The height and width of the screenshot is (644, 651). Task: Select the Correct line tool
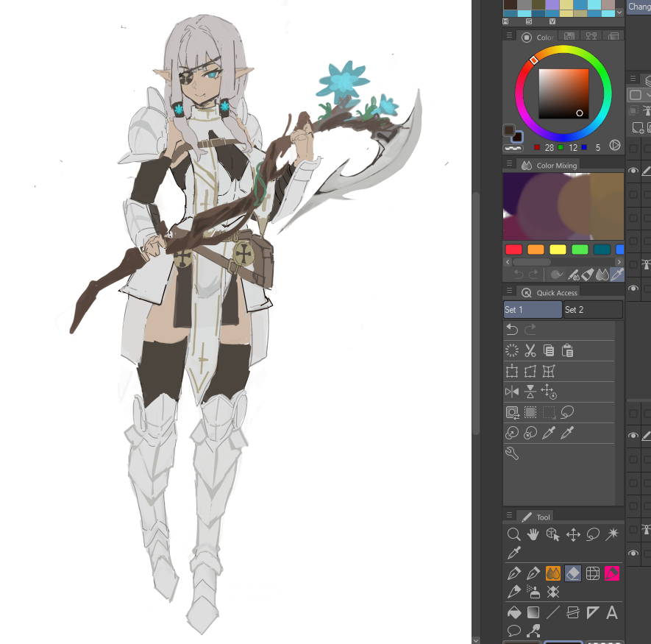point(533,631)
